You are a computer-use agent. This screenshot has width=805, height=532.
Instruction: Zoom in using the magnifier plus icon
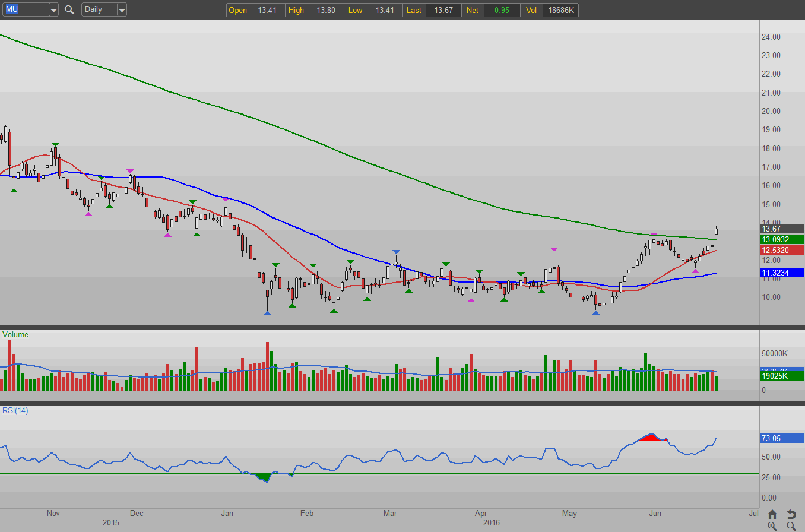tap(772, 526)
